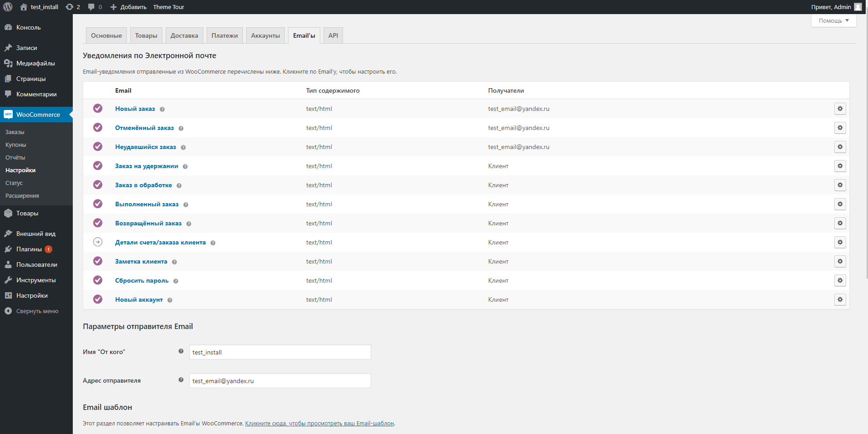
Task: Select the Email'ы tab
Action: click(x=304, y=35)
